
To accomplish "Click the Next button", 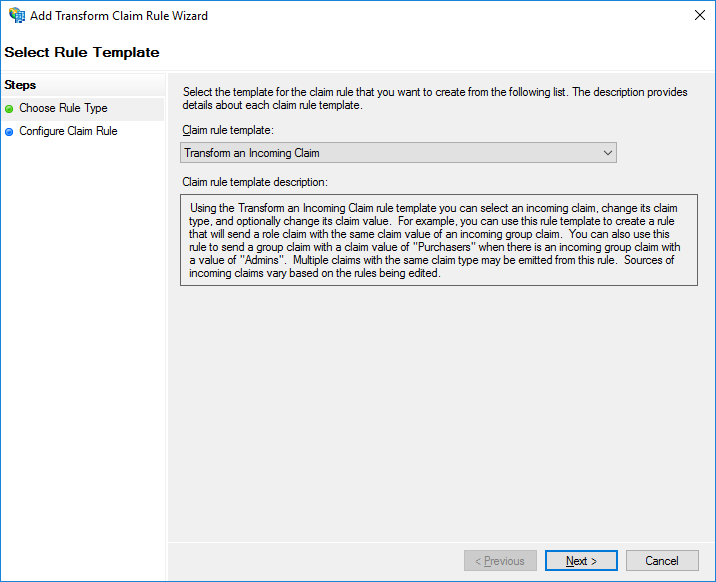I will coord(581,561).
